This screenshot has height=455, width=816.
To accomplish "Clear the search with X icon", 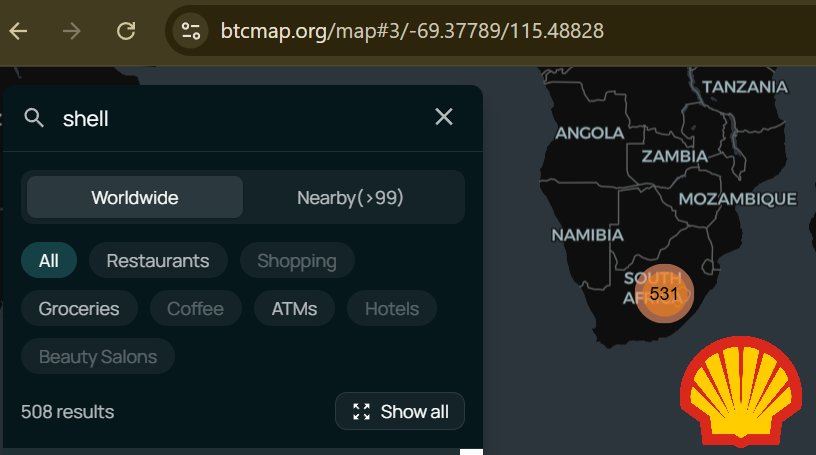I will 444,117.
